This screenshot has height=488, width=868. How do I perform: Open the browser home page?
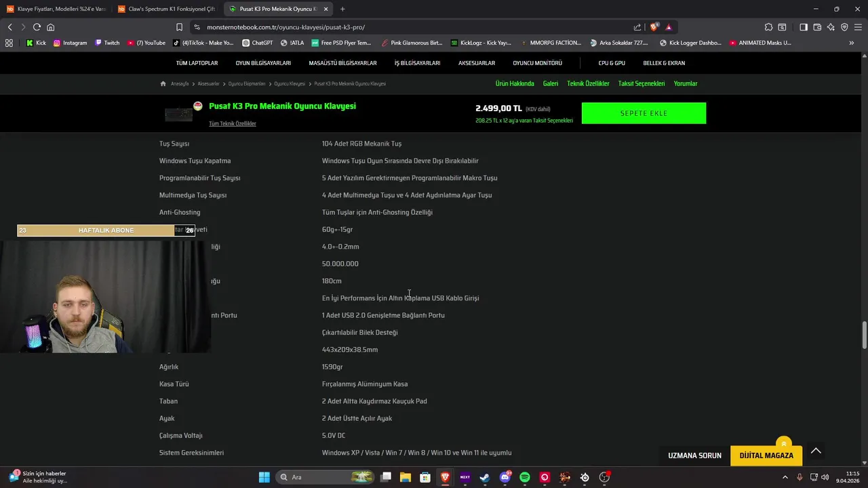tap(50, 27)
